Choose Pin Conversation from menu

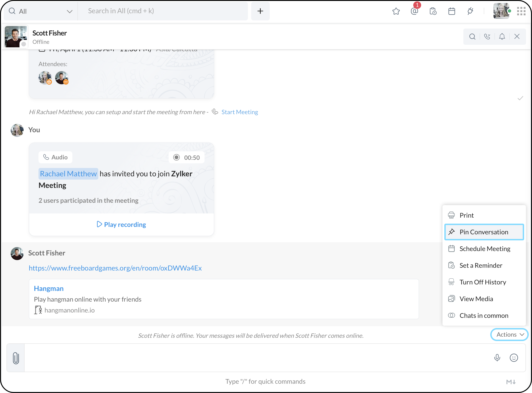[484, 232]
